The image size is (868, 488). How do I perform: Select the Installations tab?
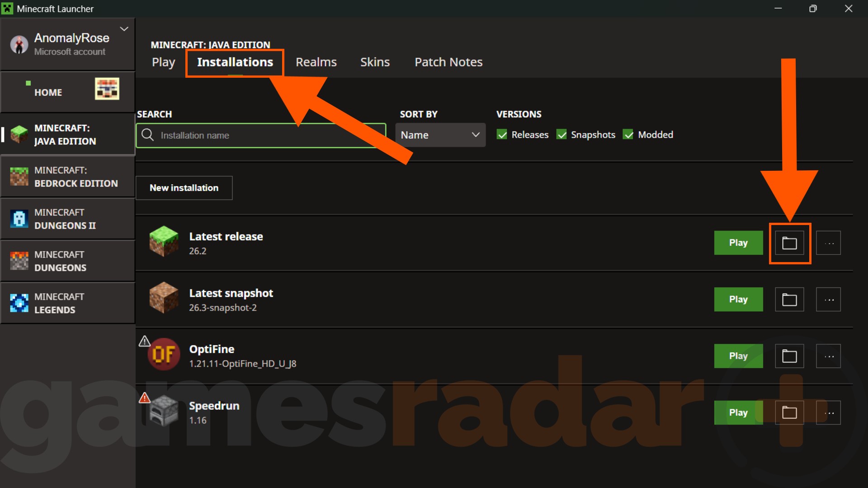point(235,62)
